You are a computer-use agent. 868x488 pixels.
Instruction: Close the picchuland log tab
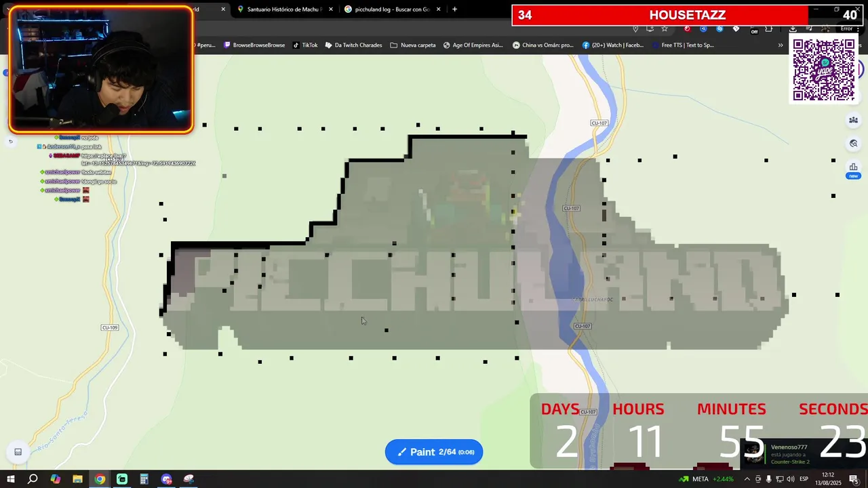coord(439,9)
